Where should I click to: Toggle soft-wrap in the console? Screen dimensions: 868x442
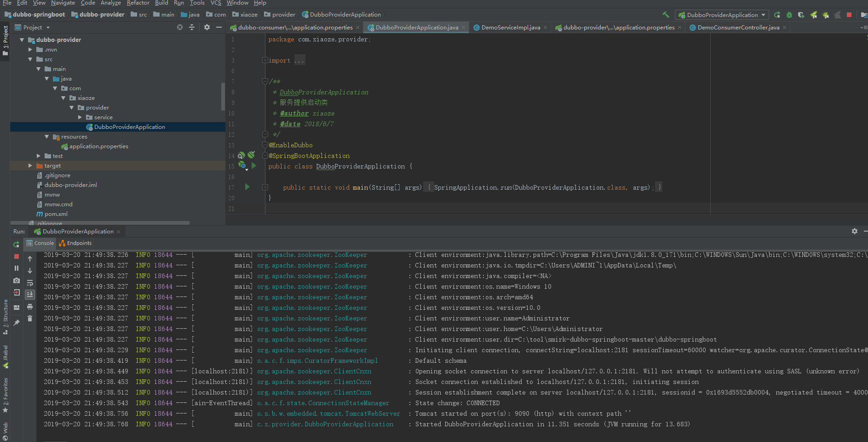30,283
